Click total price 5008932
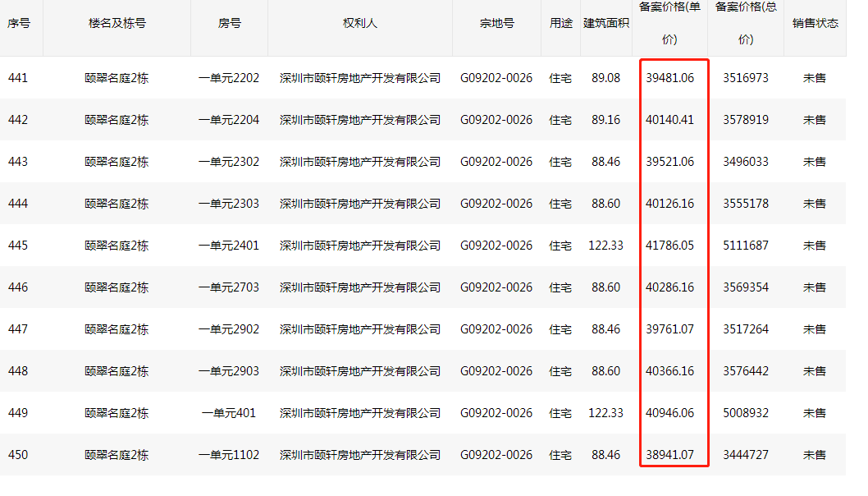 point(746,413)
